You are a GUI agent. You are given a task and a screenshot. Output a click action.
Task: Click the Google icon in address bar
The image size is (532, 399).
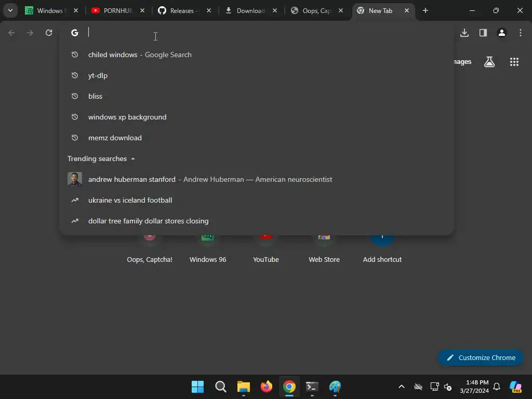coord(75,33)
